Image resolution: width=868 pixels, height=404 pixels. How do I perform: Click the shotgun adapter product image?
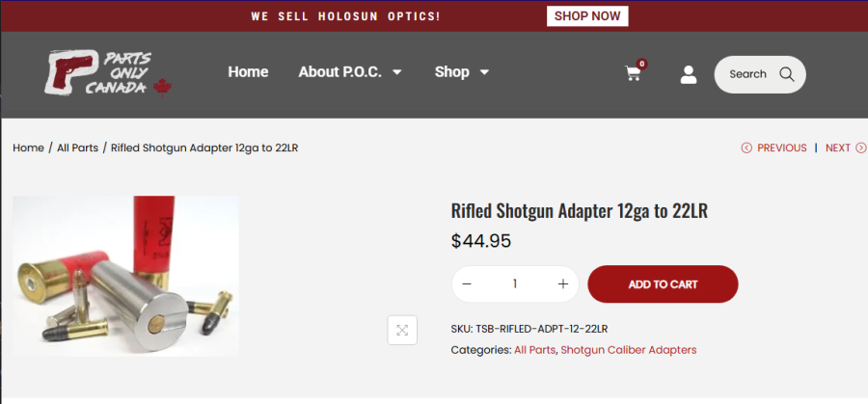[x=125, y=277]
